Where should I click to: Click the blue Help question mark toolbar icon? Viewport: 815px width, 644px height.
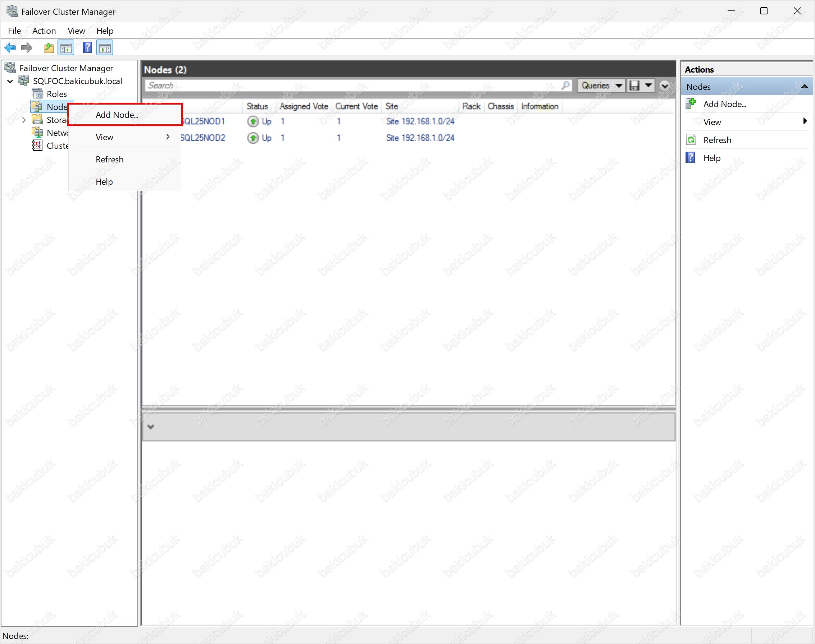pos(87,48)
